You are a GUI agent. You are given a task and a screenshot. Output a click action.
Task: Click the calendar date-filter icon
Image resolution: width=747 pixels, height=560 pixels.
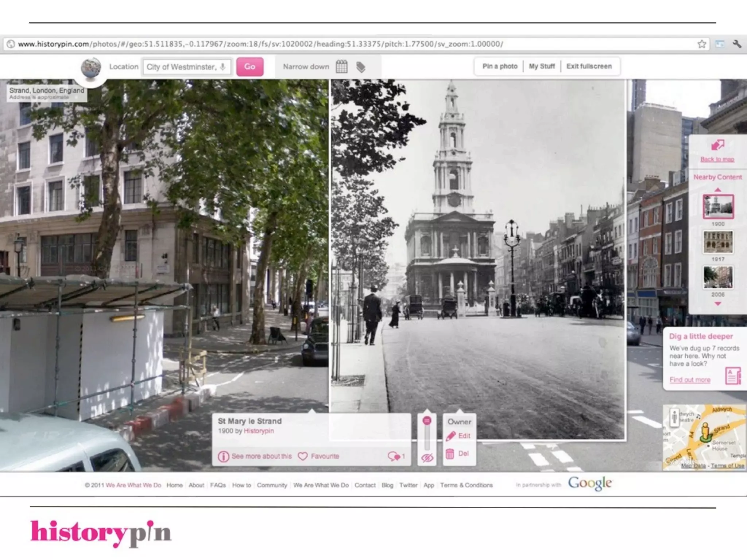341,67
